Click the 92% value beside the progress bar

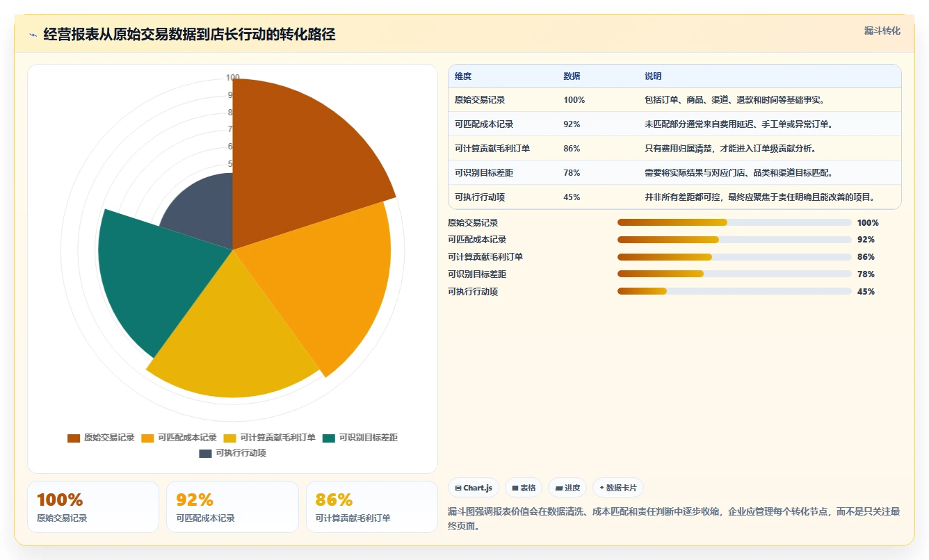tap(866, 240)
